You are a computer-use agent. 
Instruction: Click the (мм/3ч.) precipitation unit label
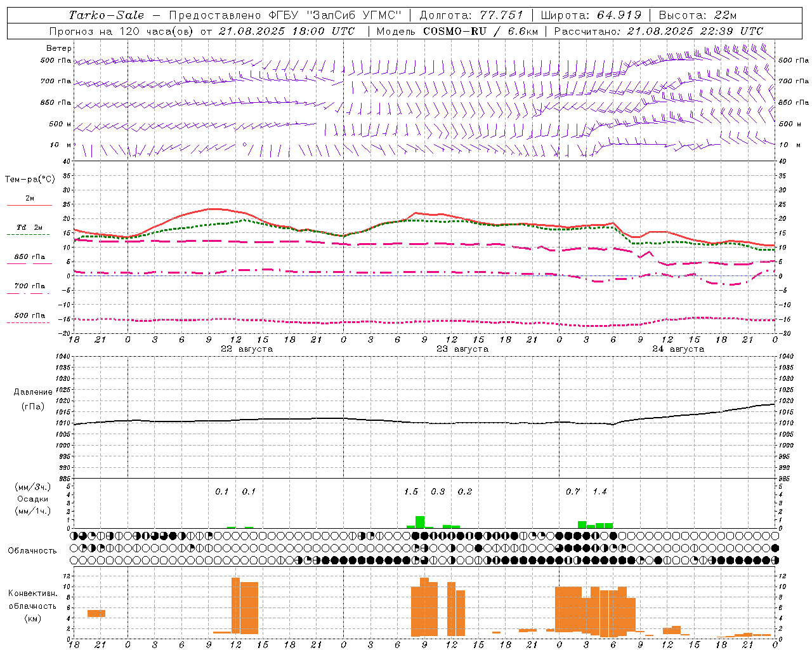click(x=32, y=487)
